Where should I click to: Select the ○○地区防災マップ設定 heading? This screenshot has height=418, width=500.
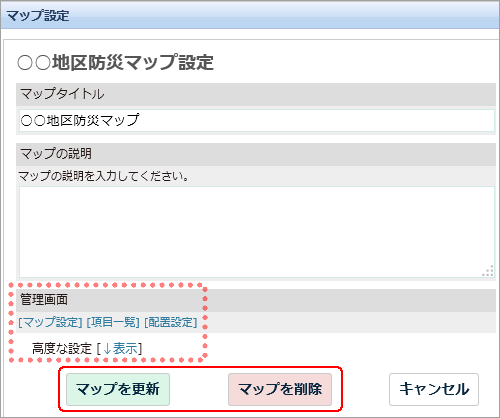(115, 62)
